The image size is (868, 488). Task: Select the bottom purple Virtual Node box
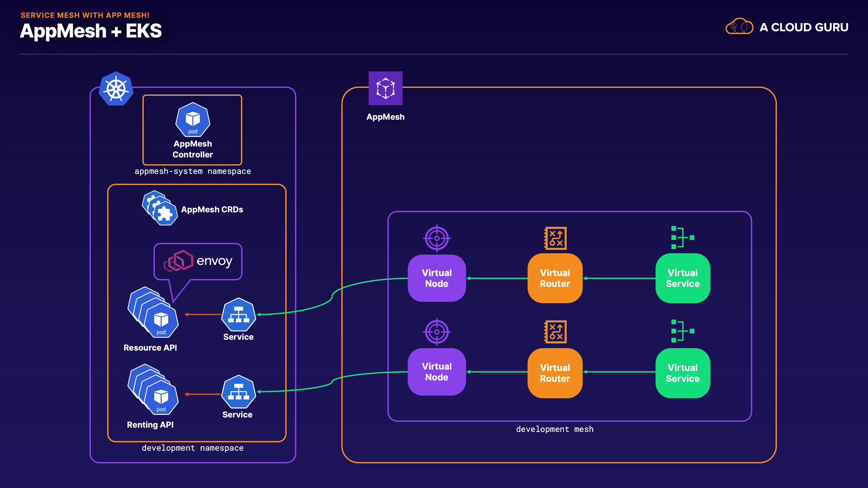(x=437, y=372)
